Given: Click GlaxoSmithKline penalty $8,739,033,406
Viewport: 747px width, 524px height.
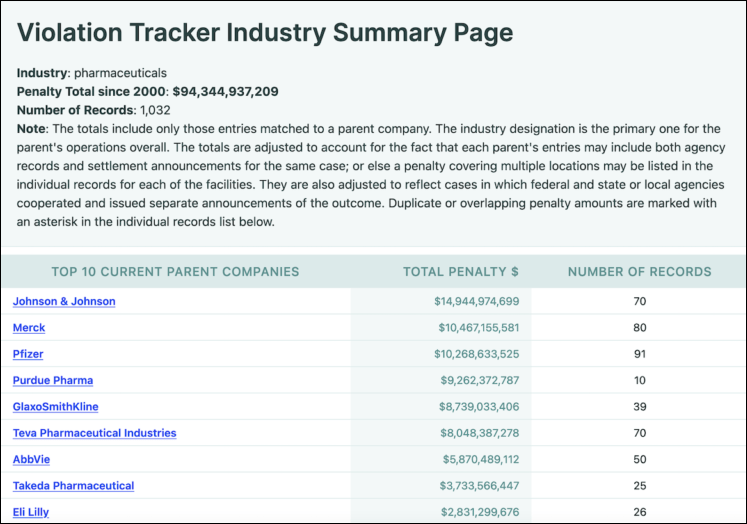Looking at the screenshot, I should pos(479,406).
